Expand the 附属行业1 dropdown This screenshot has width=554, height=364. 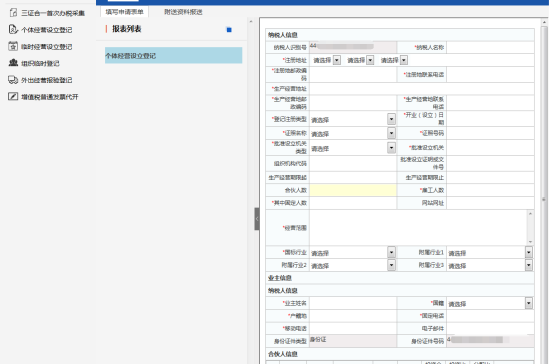pos(529,252)
